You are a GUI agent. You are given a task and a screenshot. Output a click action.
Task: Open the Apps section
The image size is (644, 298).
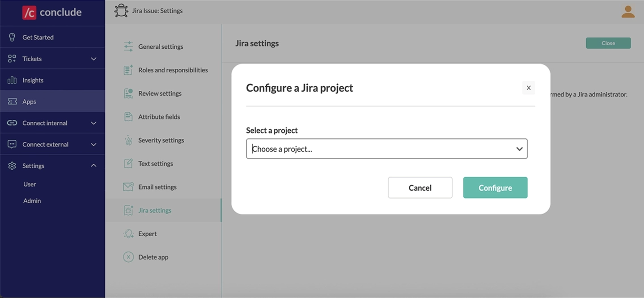[x=52, y=102]
